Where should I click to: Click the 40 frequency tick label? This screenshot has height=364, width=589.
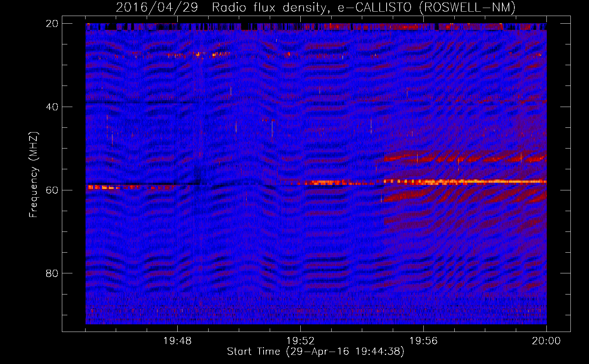point(52,107)
